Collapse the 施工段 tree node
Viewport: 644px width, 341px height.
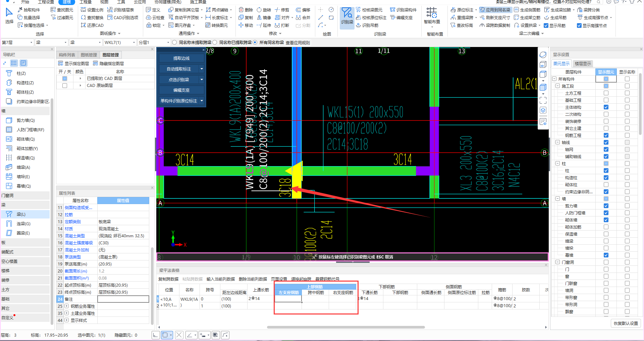[x=557, y=86]
